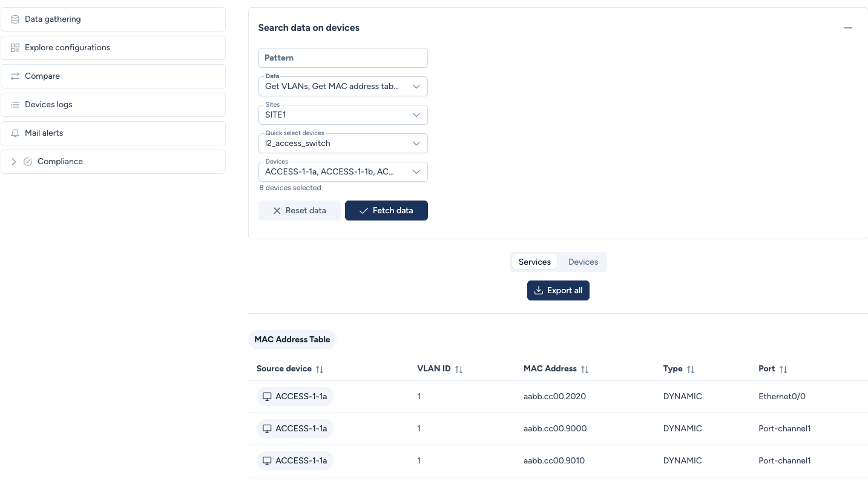This screenshot has height=481, width=868.
Task: Click the sort icon next to Source device
Action: (320, 369)
